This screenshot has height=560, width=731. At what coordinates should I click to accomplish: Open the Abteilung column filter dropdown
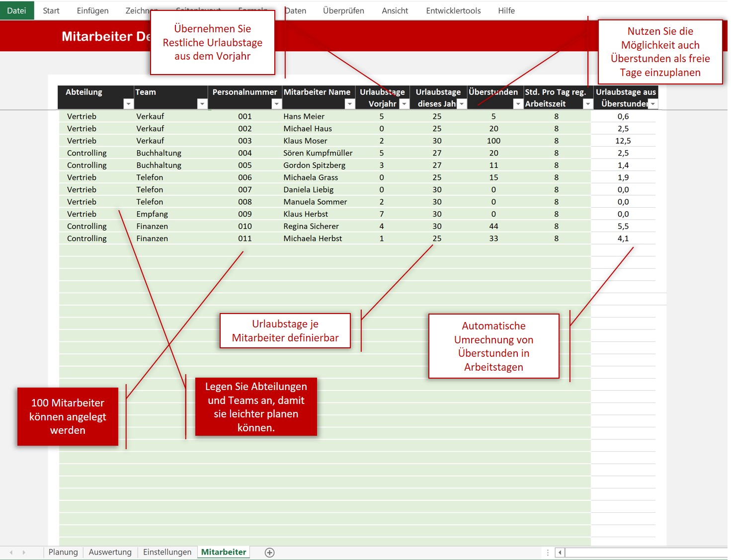click(128, 104)
